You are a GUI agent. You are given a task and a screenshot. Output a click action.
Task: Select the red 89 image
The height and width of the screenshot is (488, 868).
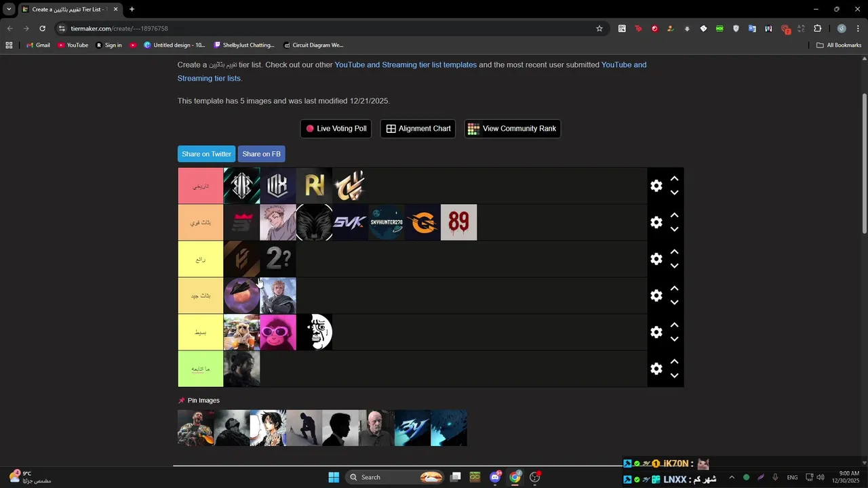[x=459, y=222]
